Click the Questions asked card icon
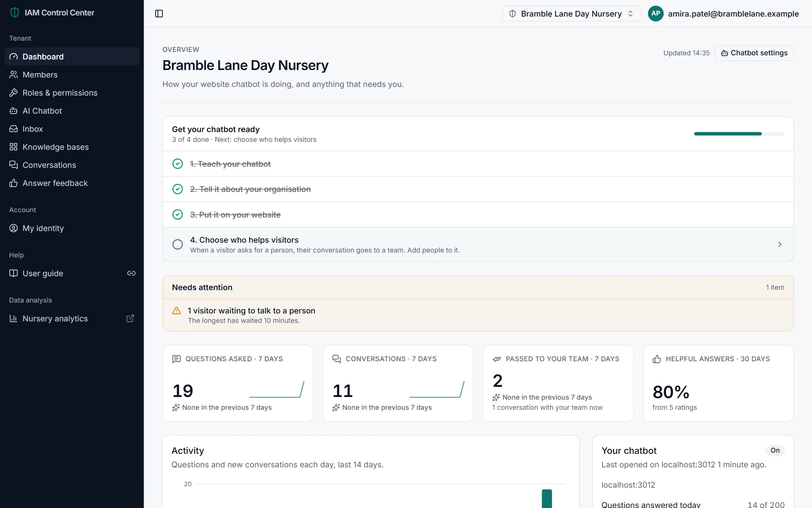This screenshot has height=508, width=812. [x=176, y=359]
